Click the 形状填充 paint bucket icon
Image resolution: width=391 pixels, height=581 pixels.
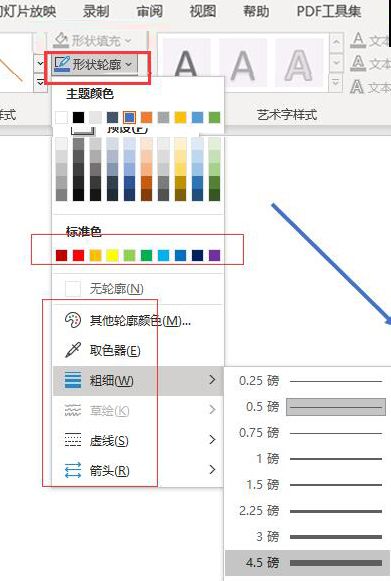click(61, 40)
